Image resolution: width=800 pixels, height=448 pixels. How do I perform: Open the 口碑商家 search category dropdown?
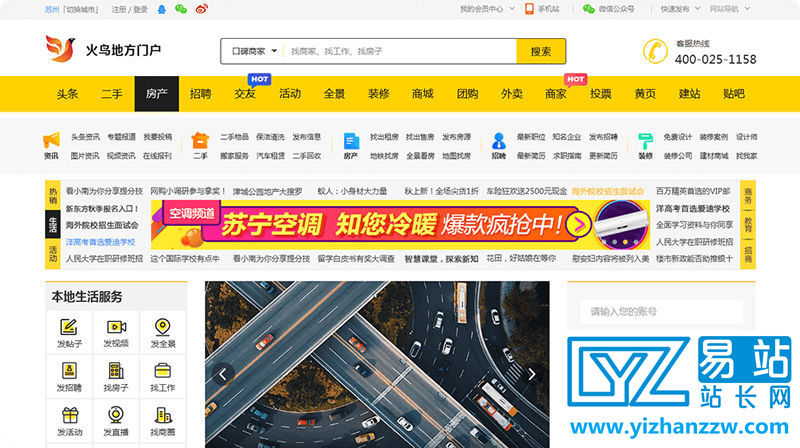(254, 51)
